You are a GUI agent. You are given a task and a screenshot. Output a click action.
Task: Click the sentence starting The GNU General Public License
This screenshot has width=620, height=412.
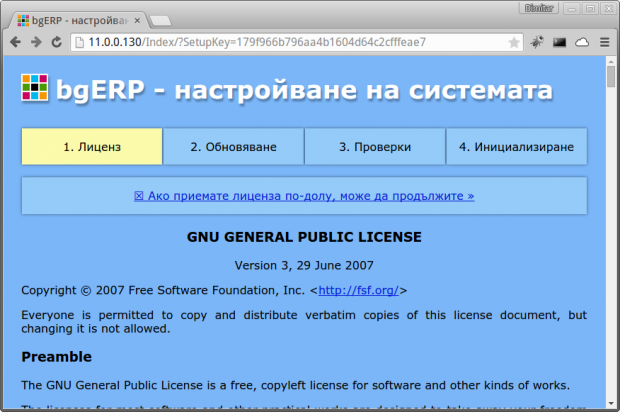coord(296,386)
